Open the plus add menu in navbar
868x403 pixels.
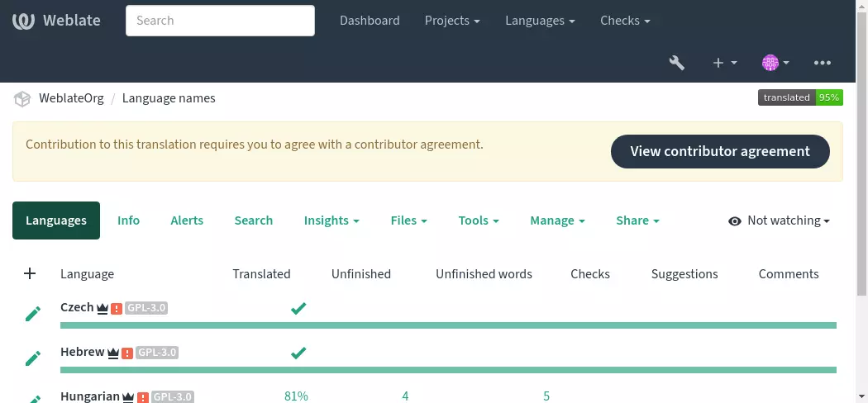[725, 63]
